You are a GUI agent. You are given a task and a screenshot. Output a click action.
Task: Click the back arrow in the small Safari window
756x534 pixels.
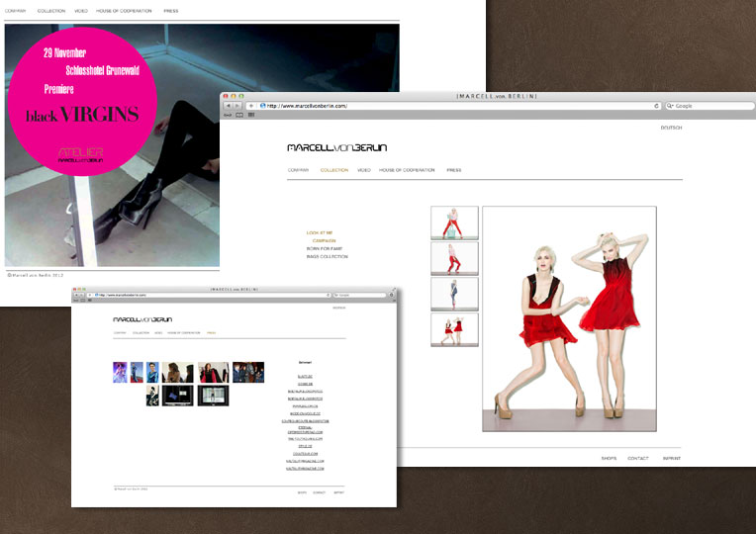pyautogui.click(x=75, y=295)
